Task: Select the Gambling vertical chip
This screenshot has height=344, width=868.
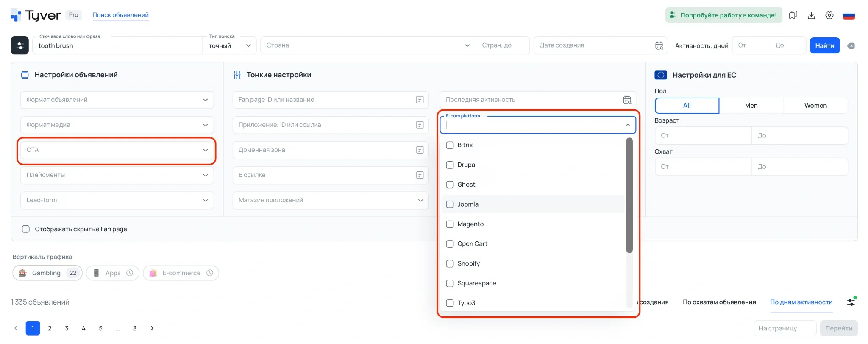Action: 47,273
